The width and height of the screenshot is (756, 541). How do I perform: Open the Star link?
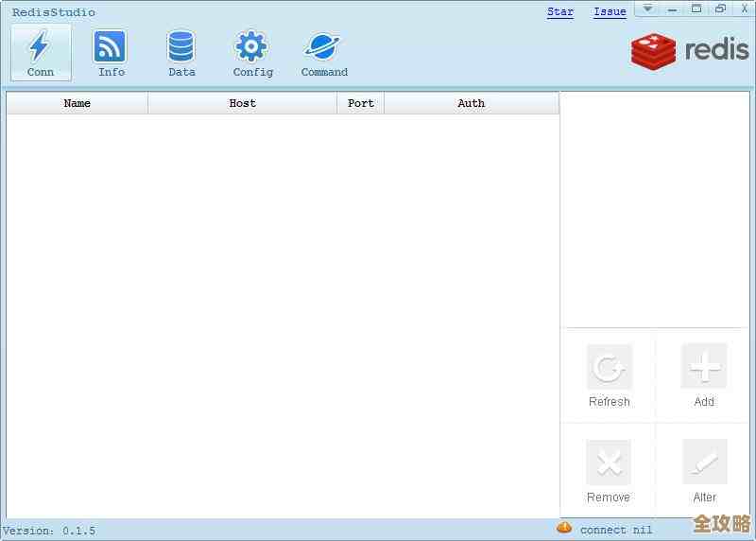[x=560, y=12]
